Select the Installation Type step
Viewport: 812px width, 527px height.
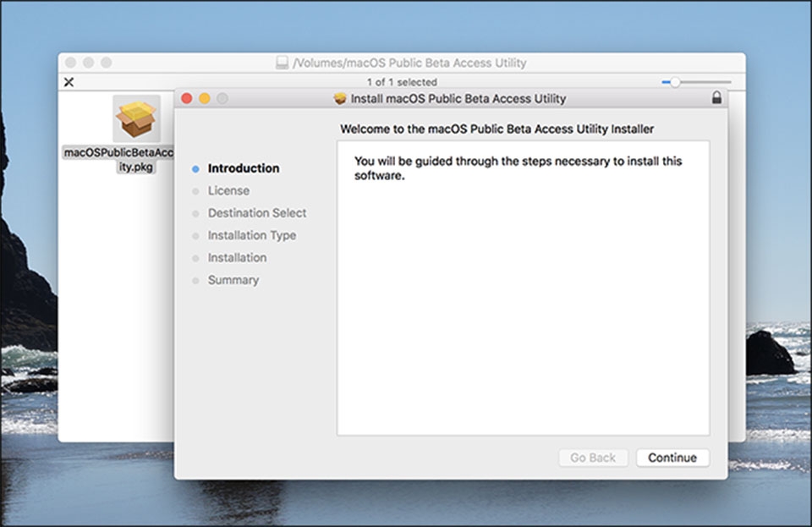click(x=252, y=235)
